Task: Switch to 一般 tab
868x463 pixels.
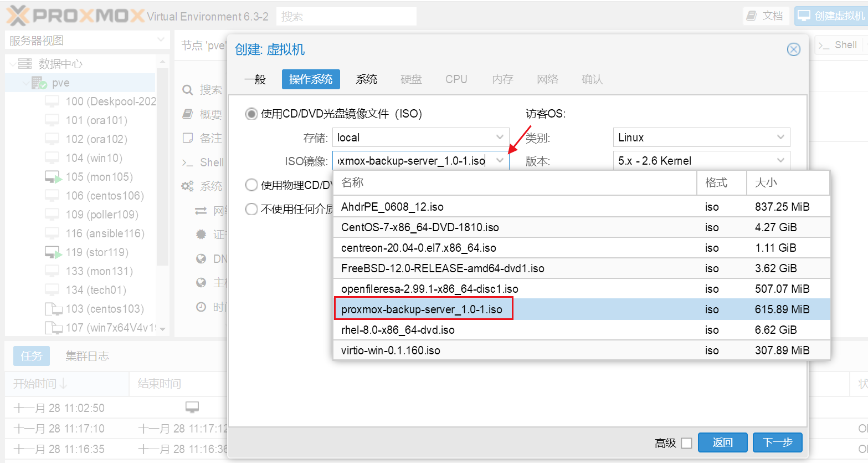Action: tap(255, 79)
